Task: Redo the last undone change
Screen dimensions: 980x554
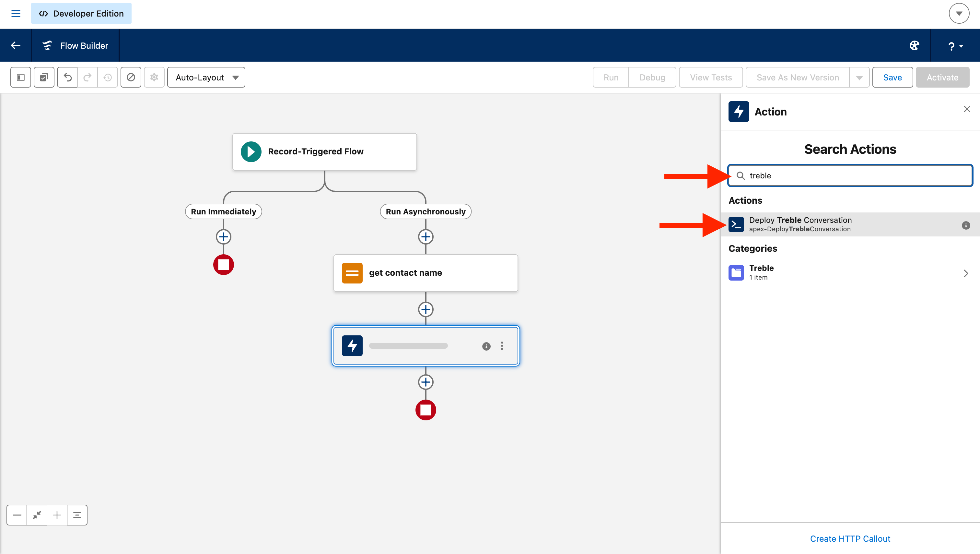Action: coord(87,77)
